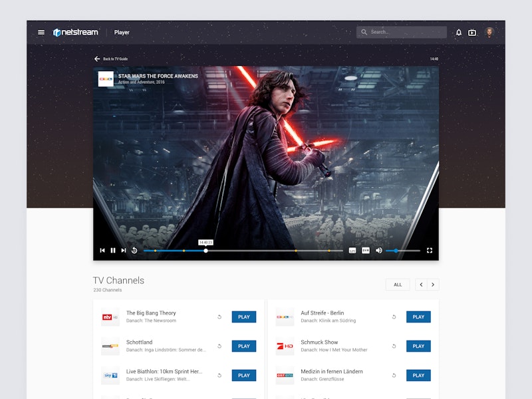Click the search magnifier icon

coord(364,32)
